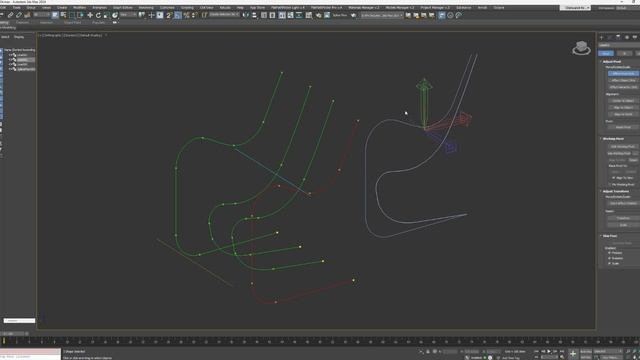Click the ViewCube in the viewport
The height and width of the screenshot is (360, 640).
(581, 48)
